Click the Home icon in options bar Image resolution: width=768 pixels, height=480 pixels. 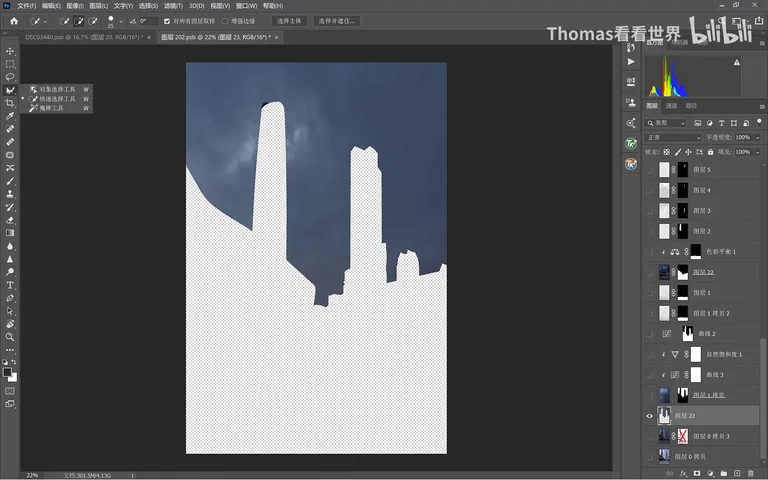(x=14, y=21)
